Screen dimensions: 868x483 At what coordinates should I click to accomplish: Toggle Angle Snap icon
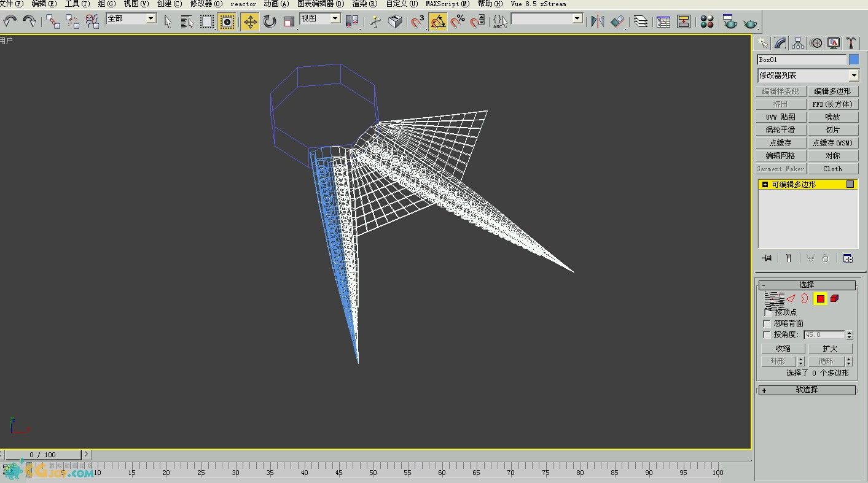coord(438,21)
